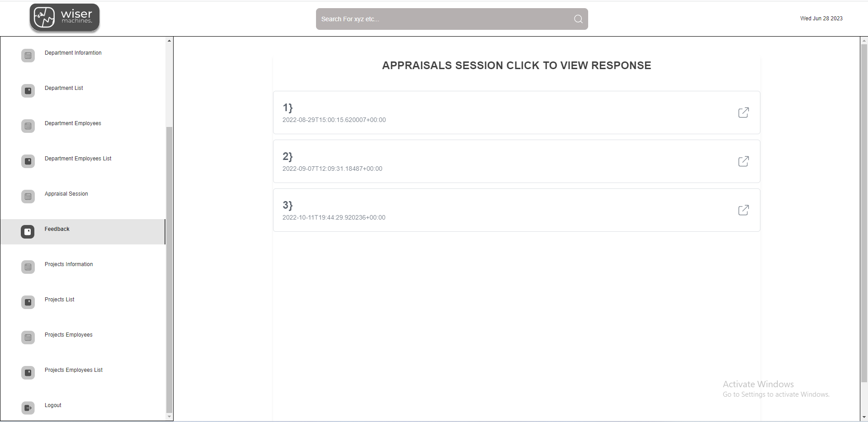Click the Appraisal Session table icon
The width and height of the screenshot is (868, 422).
[28, 196]
